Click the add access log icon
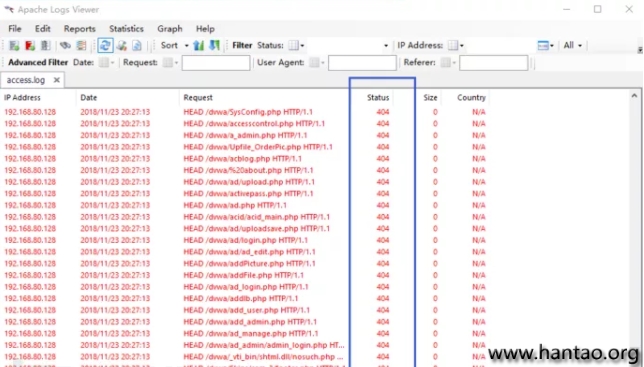 pyautogui.click(x=14, y=46)
